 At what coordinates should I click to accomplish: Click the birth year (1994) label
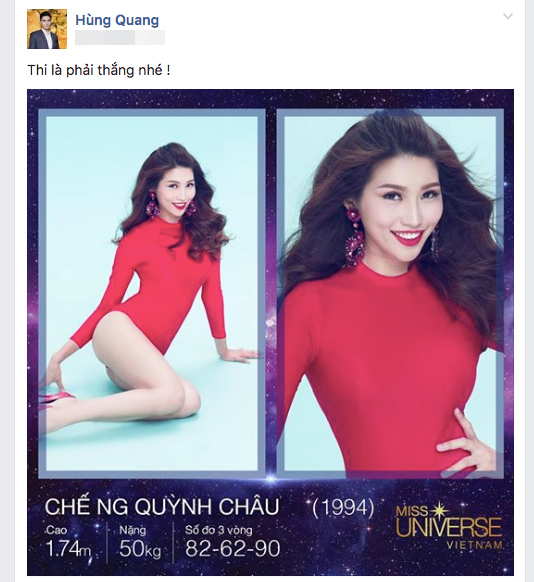pyautogui.click(x=343, y=507)
